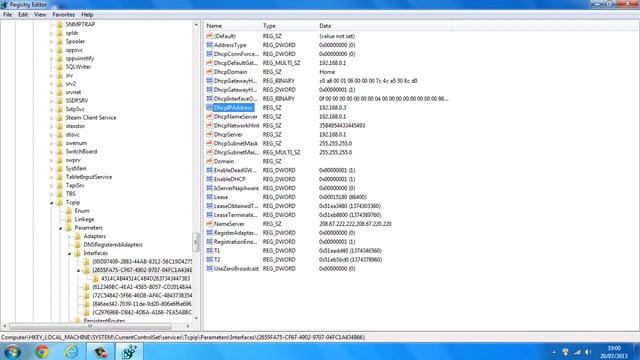The width and height of the screenshot is (640, 360).
Task: Collapse the Interfaces tree node
Action: point(70,253)
